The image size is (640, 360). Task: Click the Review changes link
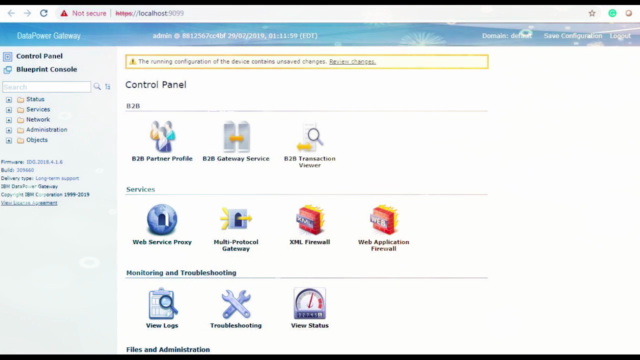(352, 62)
